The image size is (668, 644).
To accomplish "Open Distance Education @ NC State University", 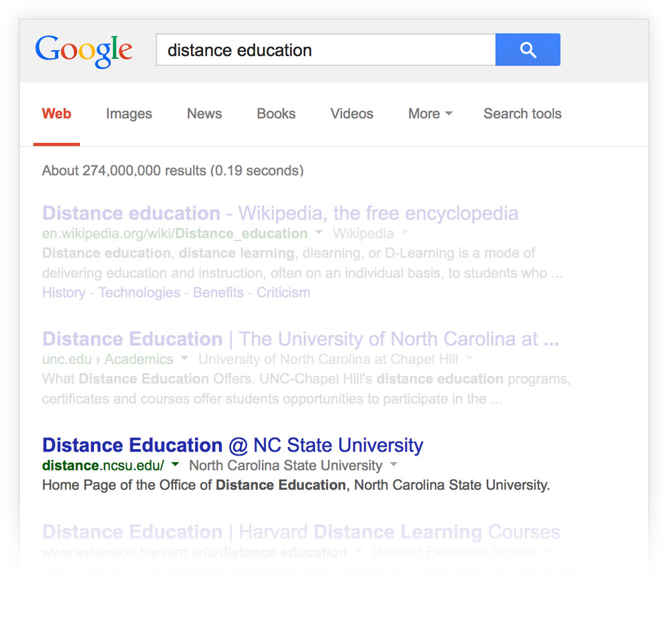I will click(x=233, y=445).
